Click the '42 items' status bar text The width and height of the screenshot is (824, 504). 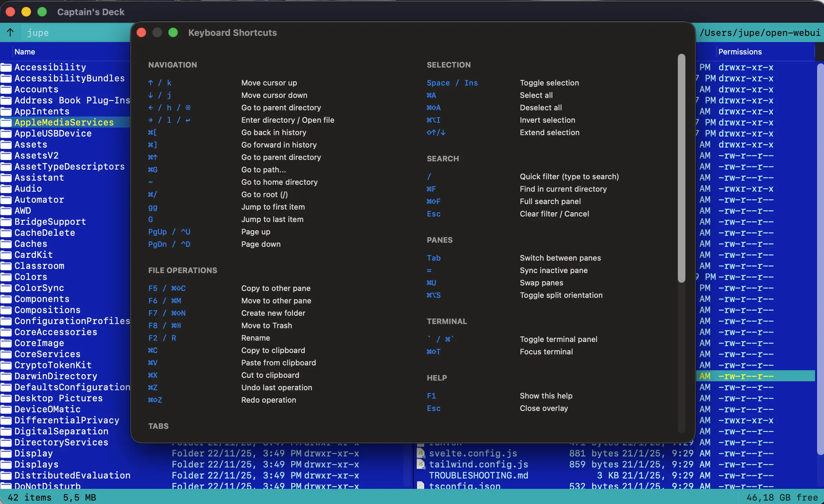point(30,497)
